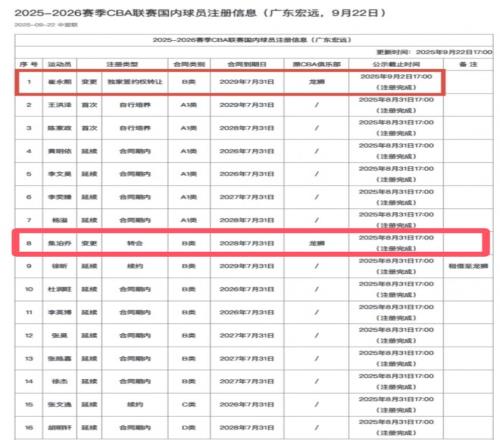Click the 运动员 column header
The height and width of the screenshot is (440, 500).
(60, 64)
